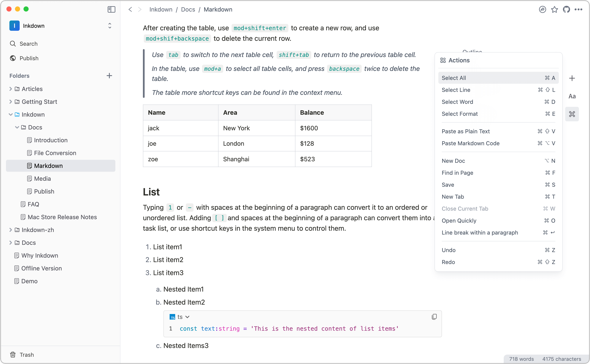Go back with the left arrow

tap(130, 9)
